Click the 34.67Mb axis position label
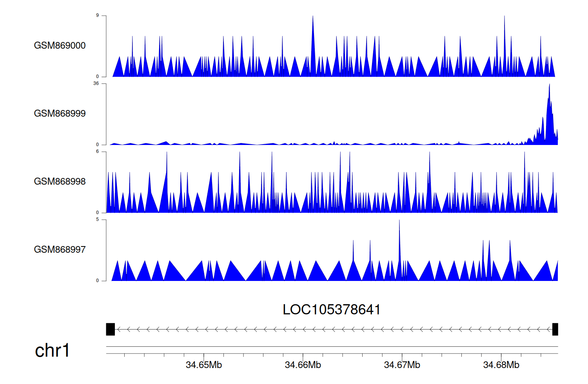588x384 pixels. pos(402,365)
